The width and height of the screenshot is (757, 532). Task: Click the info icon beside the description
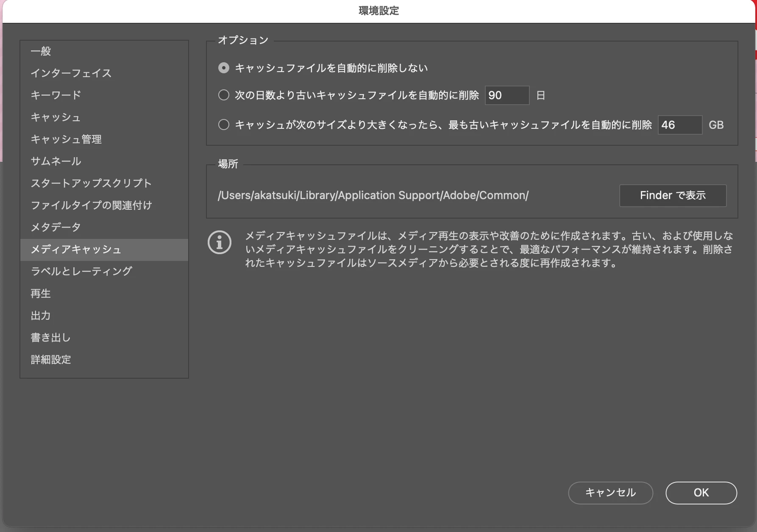pos(220,242)
